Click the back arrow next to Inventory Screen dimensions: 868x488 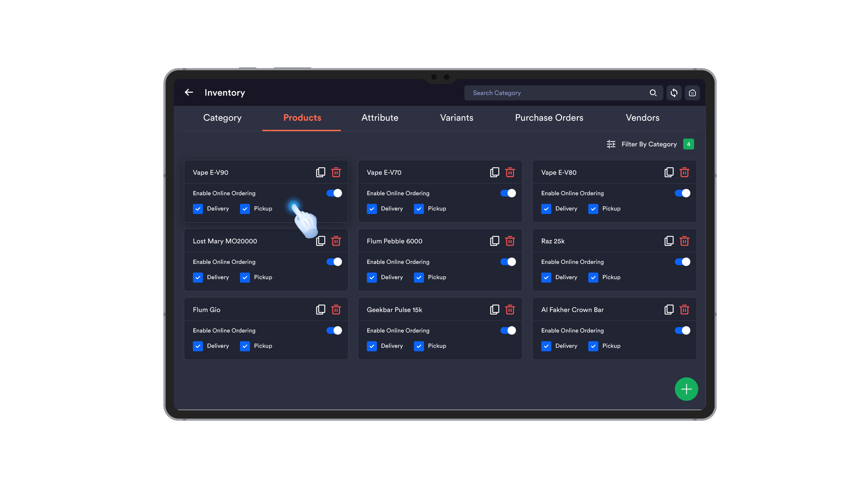(189, 92)
